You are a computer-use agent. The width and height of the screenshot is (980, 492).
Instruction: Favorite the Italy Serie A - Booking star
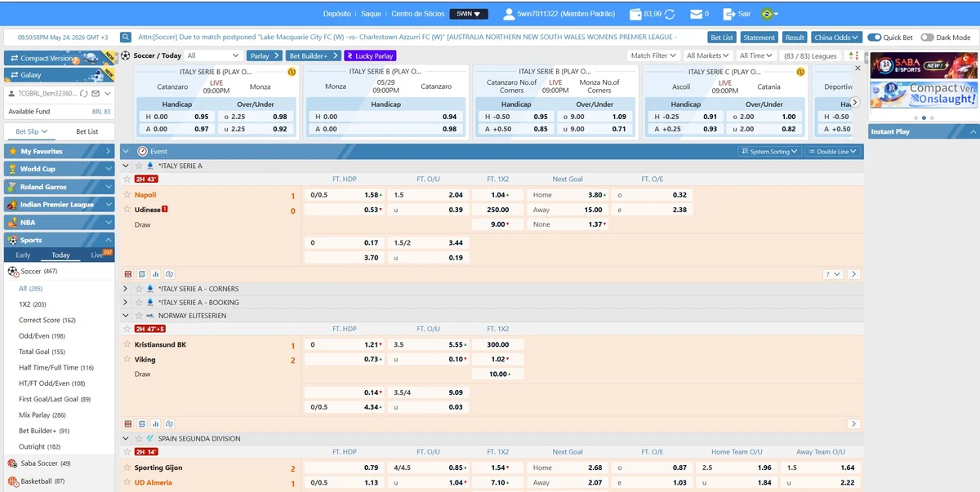coord(138,303)
